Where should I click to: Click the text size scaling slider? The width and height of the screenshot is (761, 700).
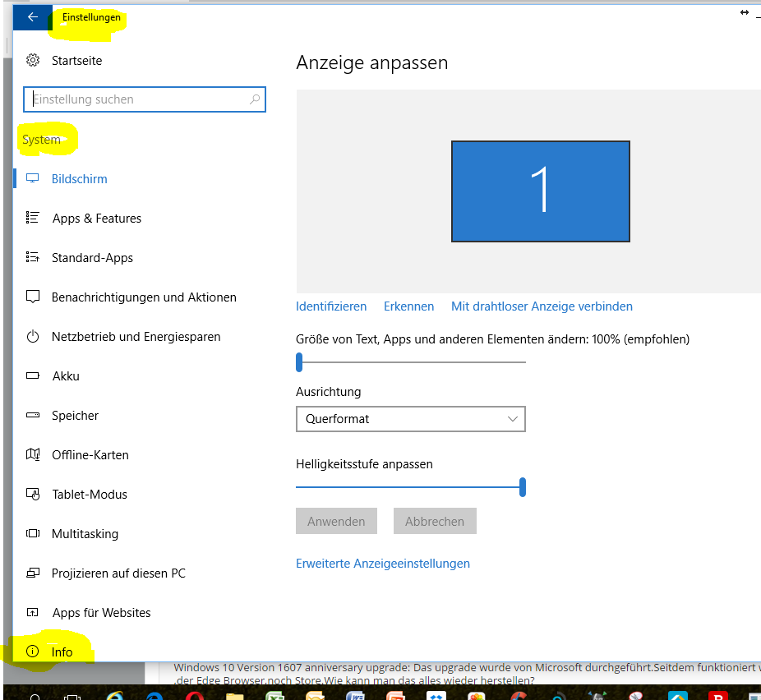tap(411, 362)
